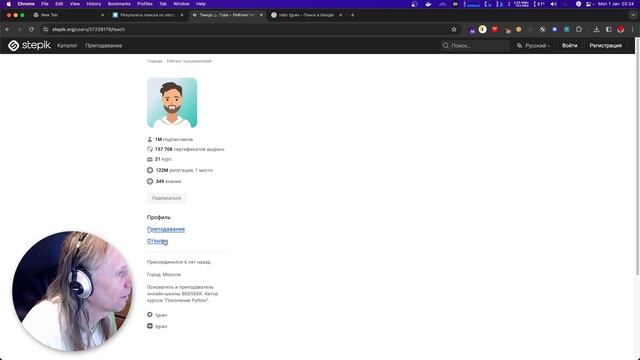
Task: Click the Подписаться button
Action: [x=166, y=198]
